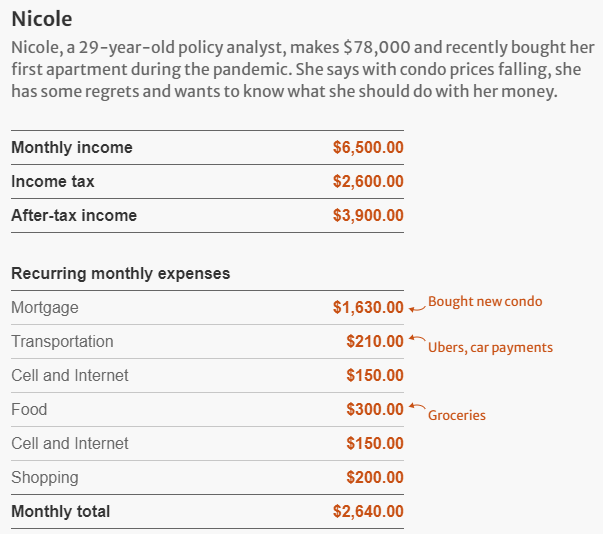The width and height of the screenshot is (603, 534).
Task: Select the "Nicole" heading
Action: 42,19
